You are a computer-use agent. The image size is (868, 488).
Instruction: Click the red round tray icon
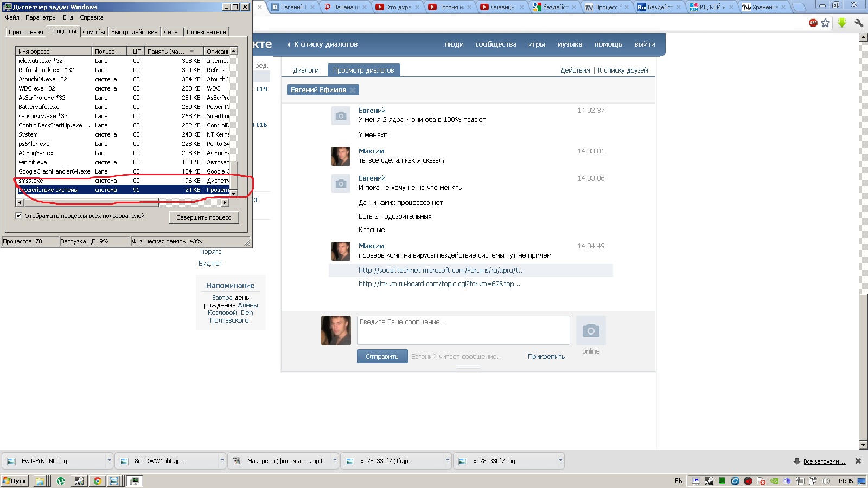click(748, 481)
